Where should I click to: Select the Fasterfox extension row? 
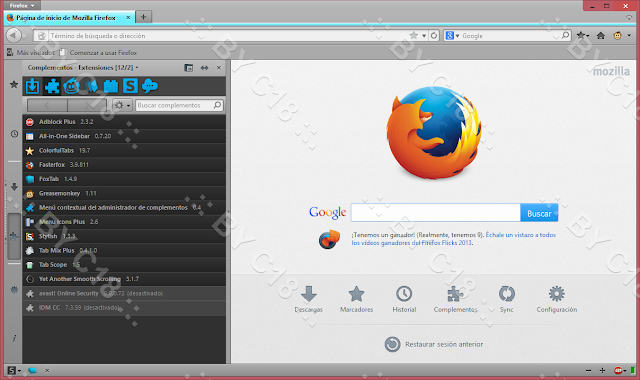(x=124, y=164)
